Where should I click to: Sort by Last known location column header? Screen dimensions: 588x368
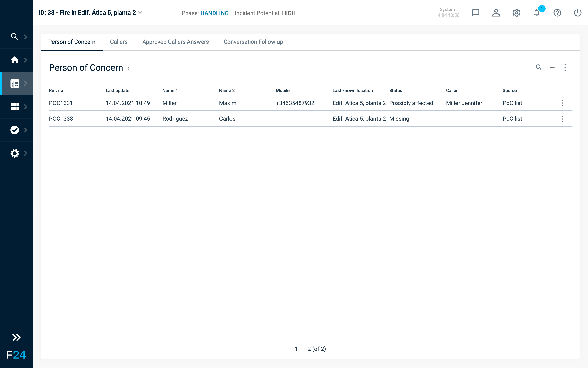point(353,91)
